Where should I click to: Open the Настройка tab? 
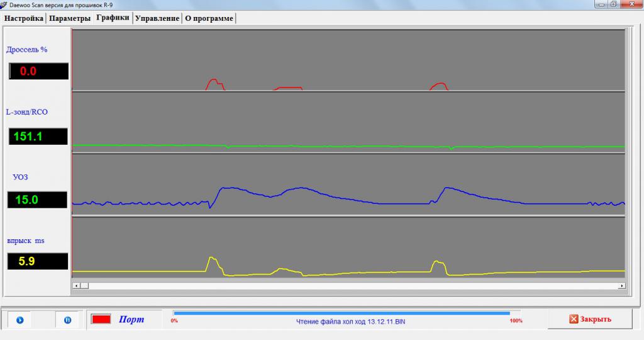(x=24, y=18)
